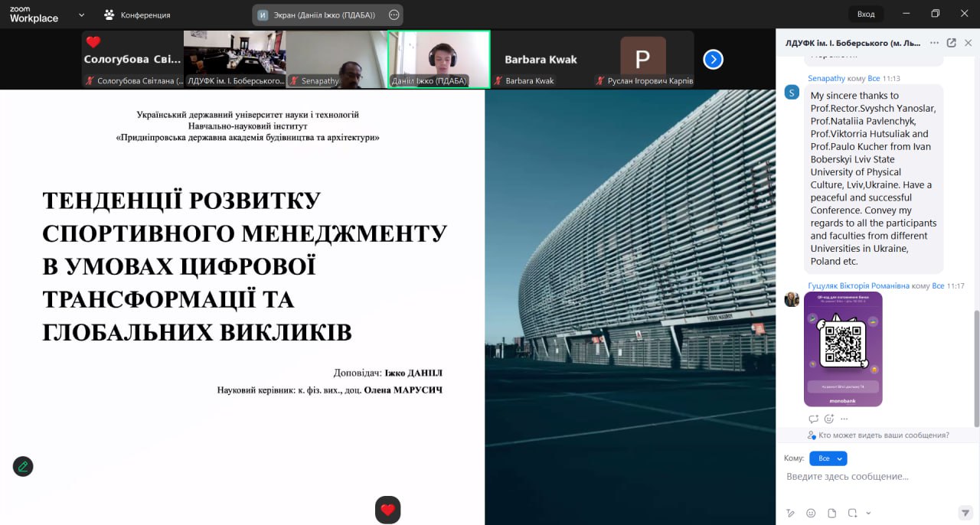This screenshot has height=525, width=980.
Task: Click the screenshot capture icon in chat
Action: (852, 513)
